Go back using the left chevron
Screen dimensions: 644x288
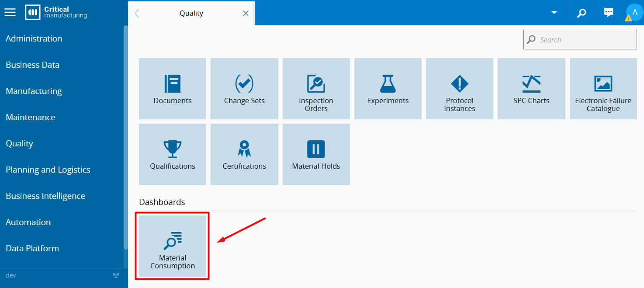coord(137,14)
